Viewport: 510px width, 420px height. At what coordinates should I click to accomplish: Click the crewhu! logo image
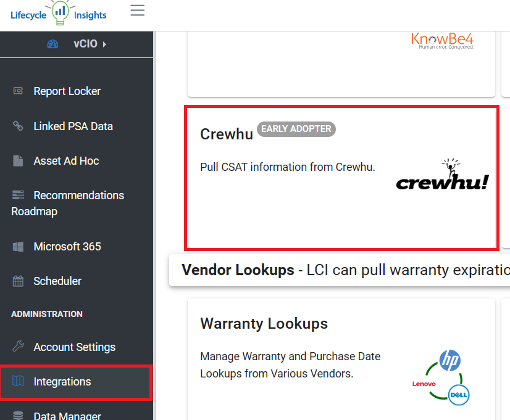(x=443, y=175)
